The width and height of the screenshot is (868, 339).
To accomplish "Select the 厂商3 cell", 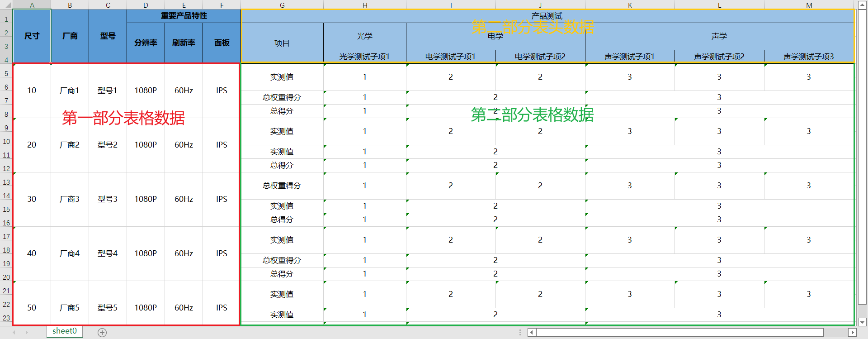I will (70, 199).
